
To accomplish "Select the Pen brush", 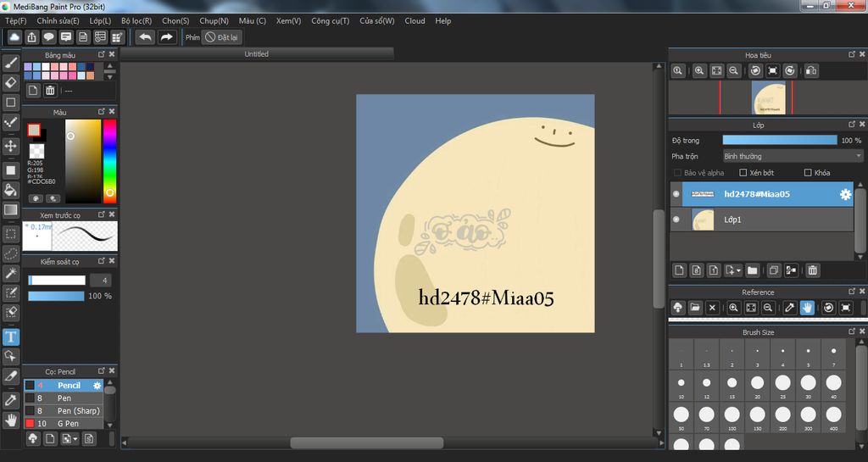I will click(x=63, y=398).
